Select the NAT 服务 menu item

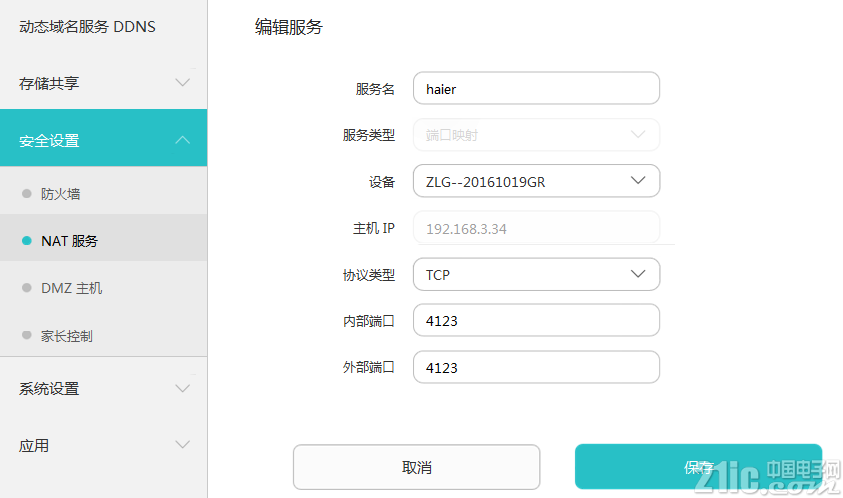point(103,240)
